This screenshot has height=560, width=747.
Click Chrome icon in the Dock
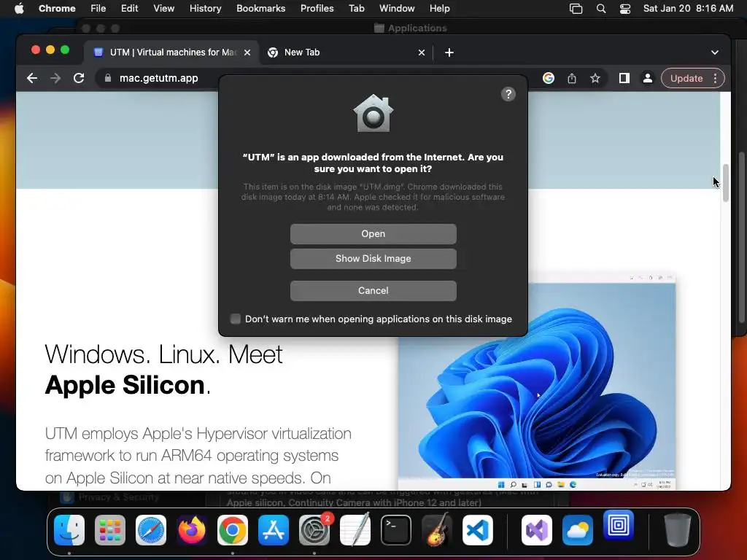click(x=233, y=529)
